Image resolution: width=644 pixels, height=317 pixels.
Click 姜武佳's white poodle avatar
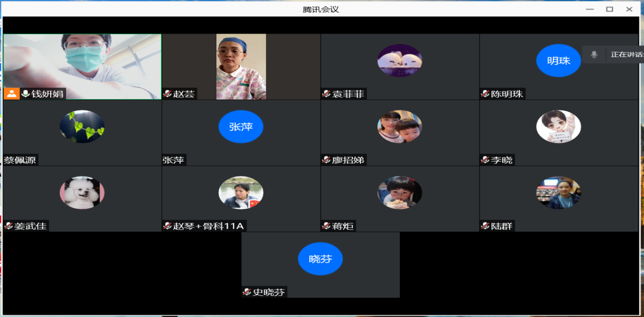[x=82, y=192]
